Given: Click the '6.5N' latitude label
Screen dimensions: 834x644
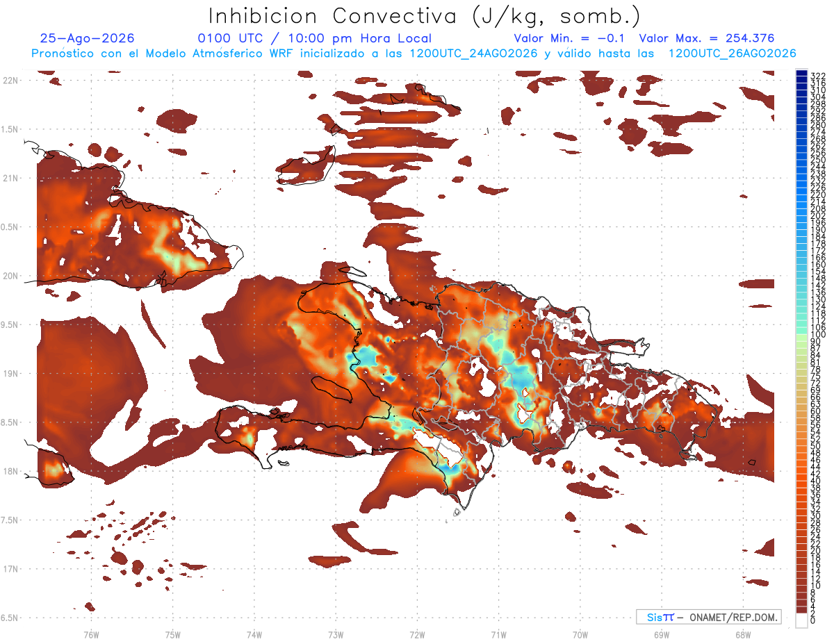Looking at the screenshot, I should point(10,618).
